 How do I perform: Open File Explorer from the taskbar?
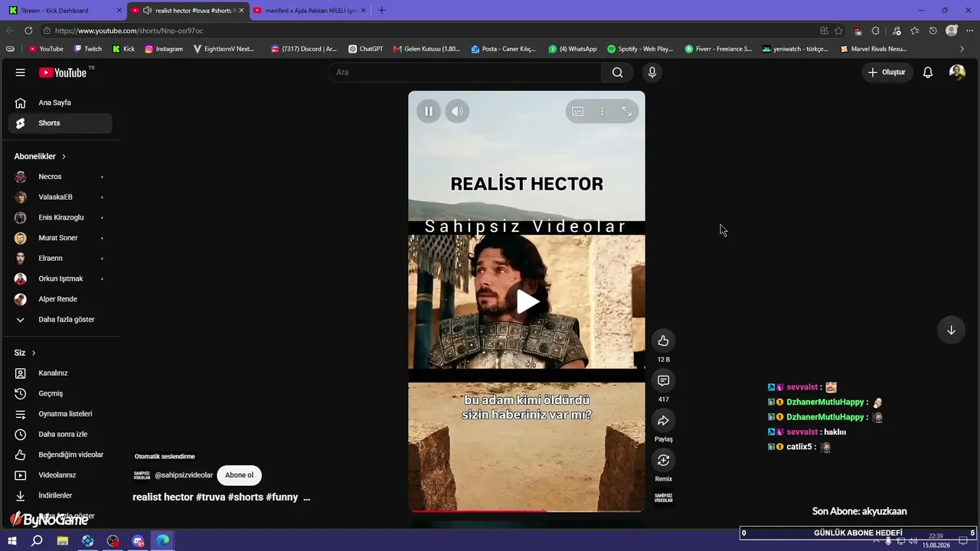click(63, 541)
